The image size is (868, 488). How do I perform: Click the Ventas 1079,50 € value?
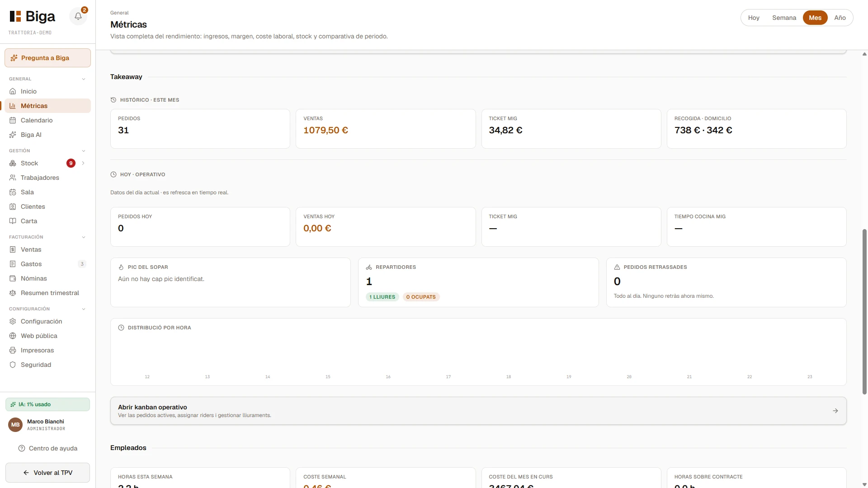coord(325,130)
